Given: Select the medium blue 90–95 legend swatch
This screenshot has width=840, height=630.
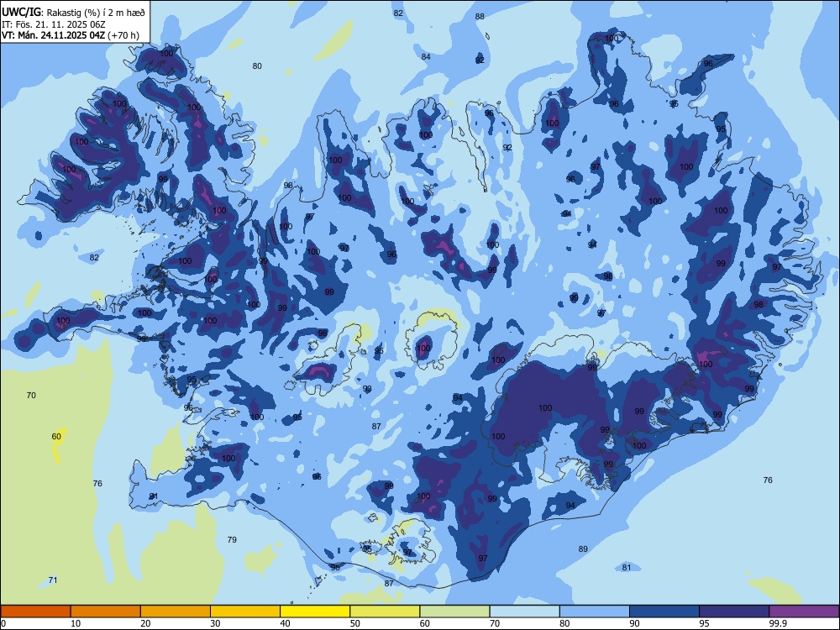Looking at the screenshot, I should (x=664, y=612).
